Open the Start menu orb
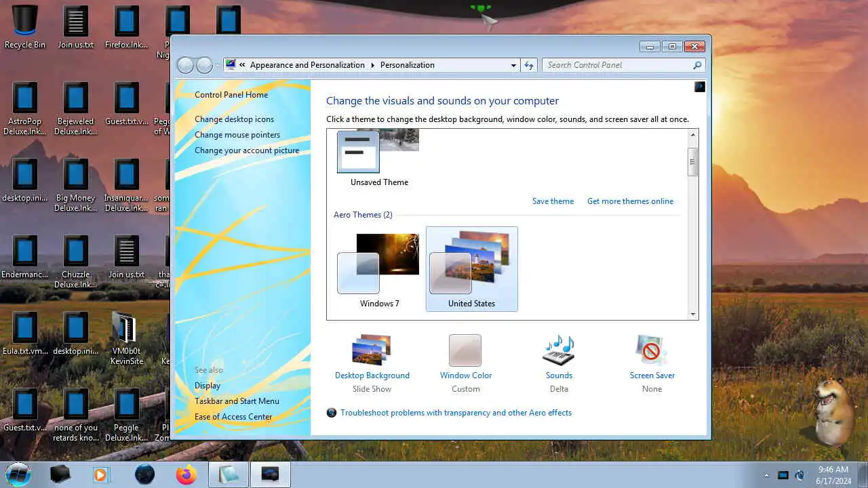 [x=18, y=474]
